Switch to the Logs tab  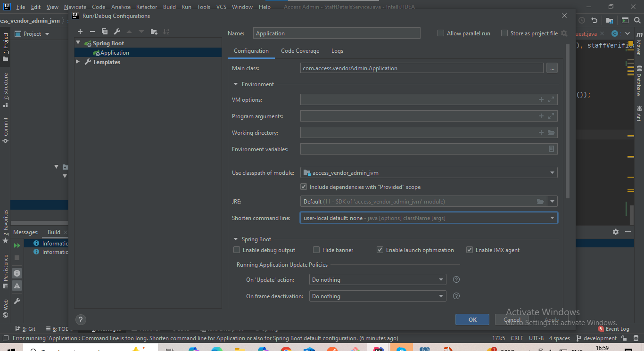[337, 51]
